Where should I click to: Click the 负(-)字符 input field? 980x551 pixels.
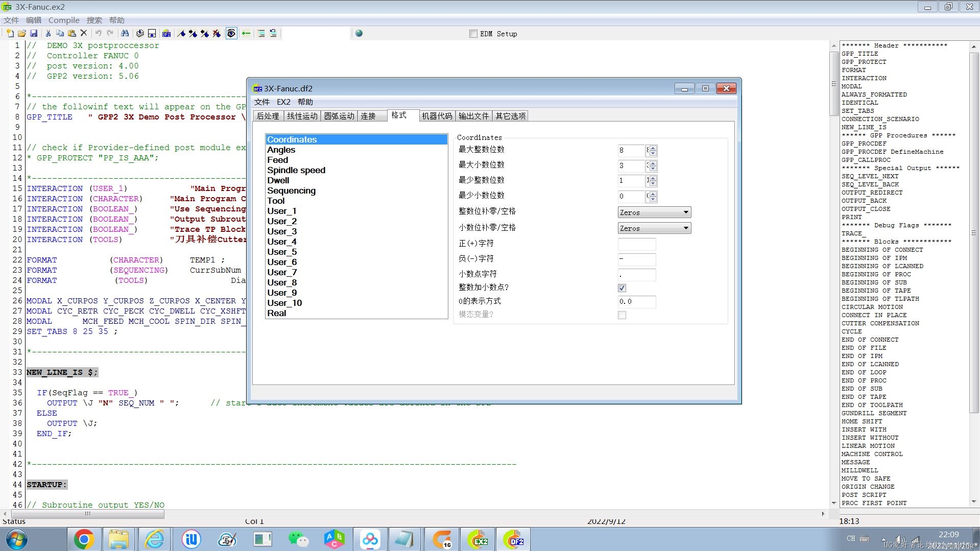[637, 259]
